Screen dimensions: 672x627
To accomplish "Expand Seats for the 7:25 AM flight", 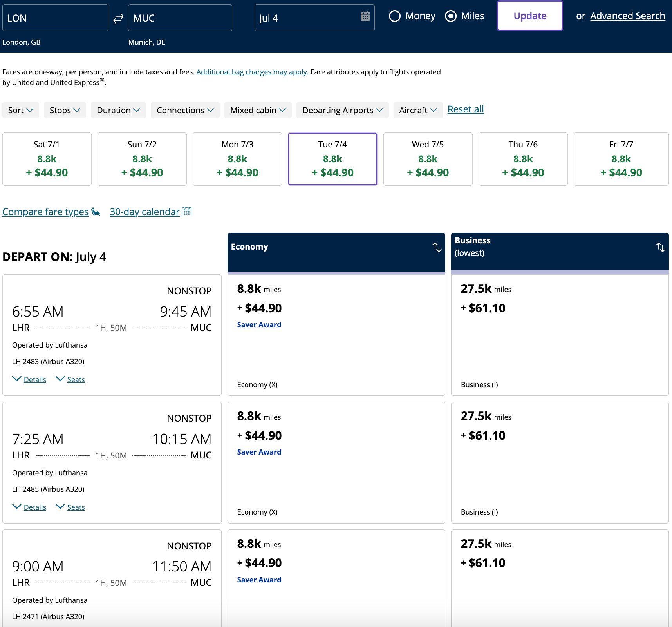I will pyautogui.click(x=70, y=507).
